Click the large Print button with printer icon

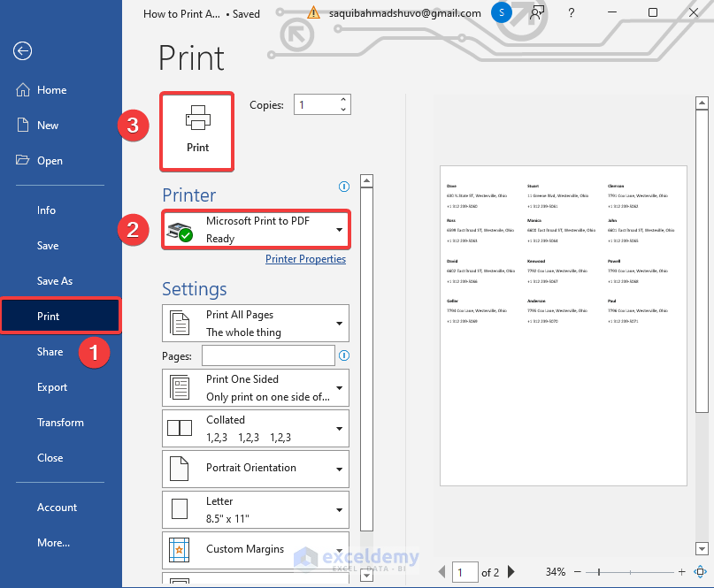pos(197,132)
